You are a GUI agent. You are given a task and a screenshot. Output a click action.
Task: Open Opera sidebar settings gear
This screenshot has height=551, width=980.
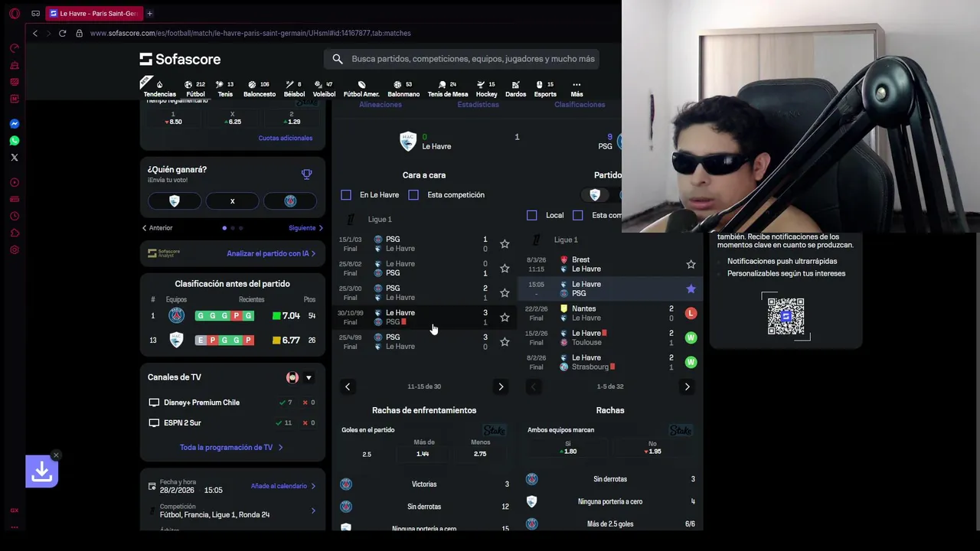pyautogui.click(x=14, y=249)
